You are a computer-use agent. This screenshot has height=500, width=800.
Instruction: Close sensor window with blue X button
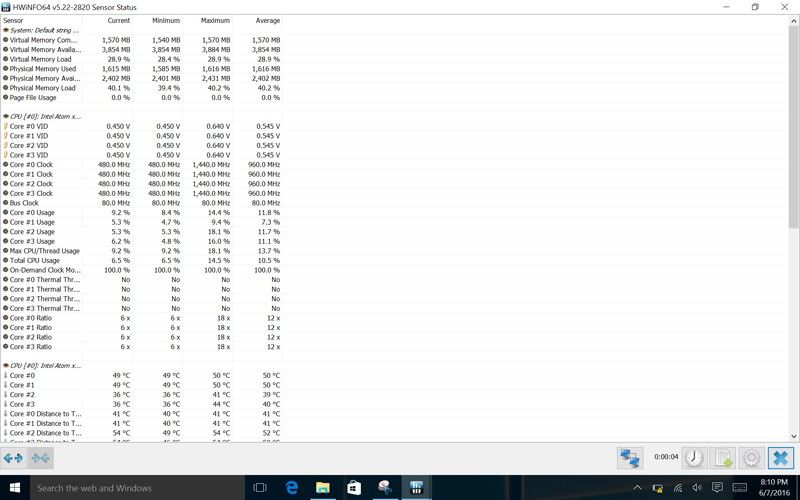pyautogui.click(x=781, y=458)
